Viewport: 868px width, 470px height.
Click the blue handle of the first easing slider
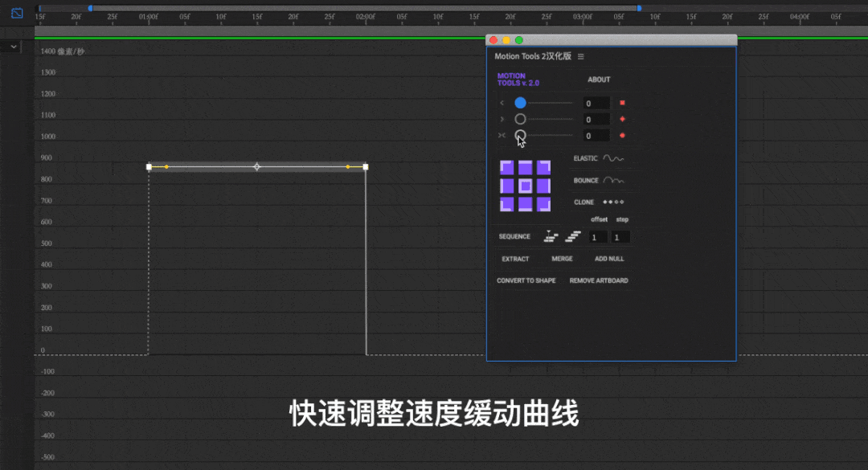point(520,103)
